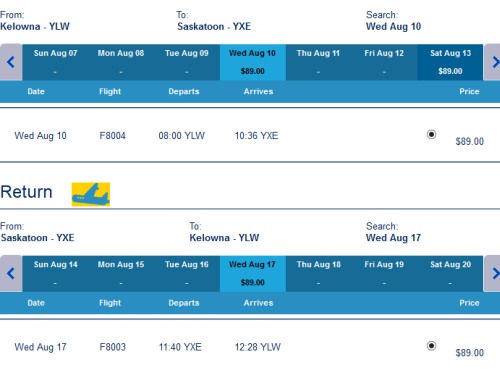Screen dimensions: 500x370
Task: Click previous week arrow for return dates
Action: tap(11, 274)
